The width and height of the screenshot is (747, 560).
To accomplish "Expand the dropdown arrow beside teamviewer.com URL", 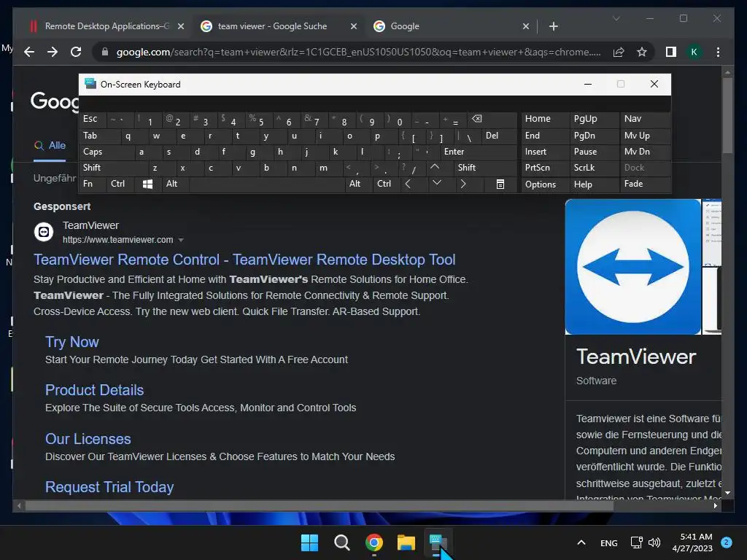I will click(181, 240).
